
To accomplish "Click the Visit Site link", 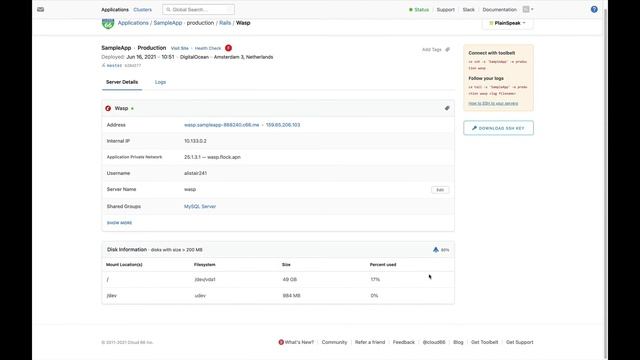I will tap(180, 48).
